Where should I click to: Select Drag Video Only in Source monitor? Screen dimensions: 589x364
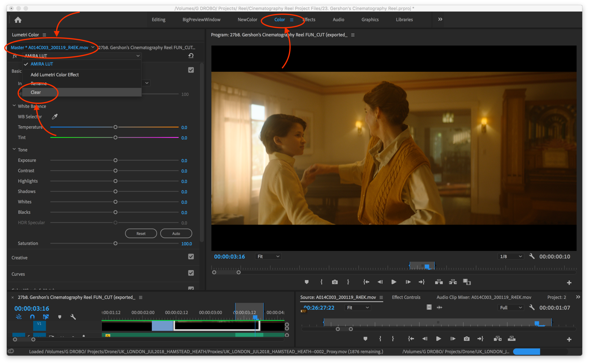tap(429, 307)
